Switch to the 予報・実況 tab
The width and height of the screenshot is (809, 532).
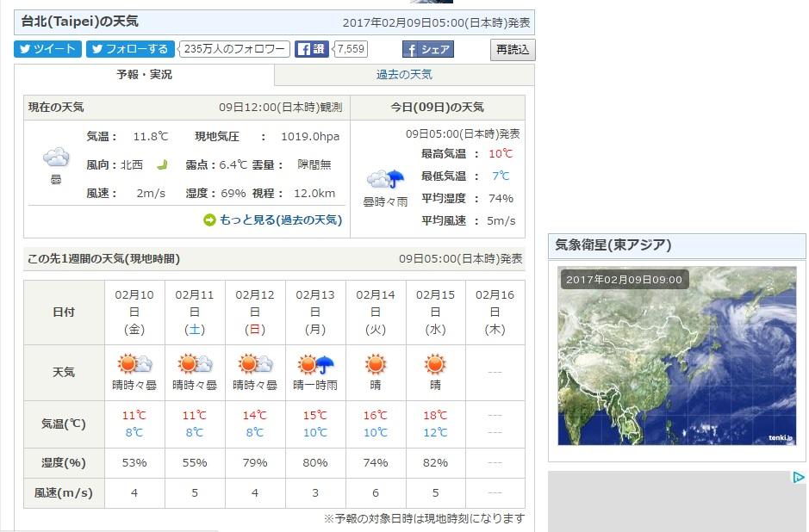coord(144,75)
